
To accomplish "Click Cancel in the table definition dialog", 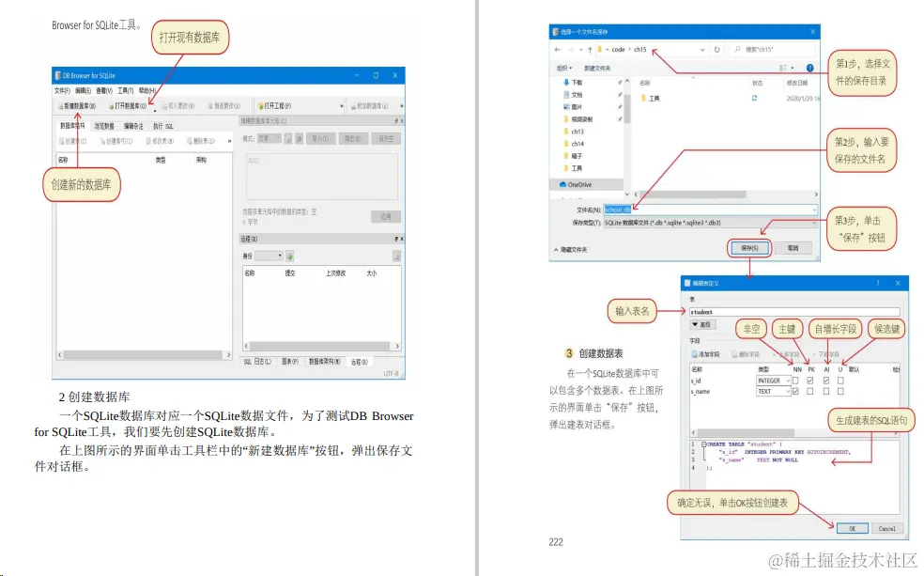I will click(x=886, y=528).
